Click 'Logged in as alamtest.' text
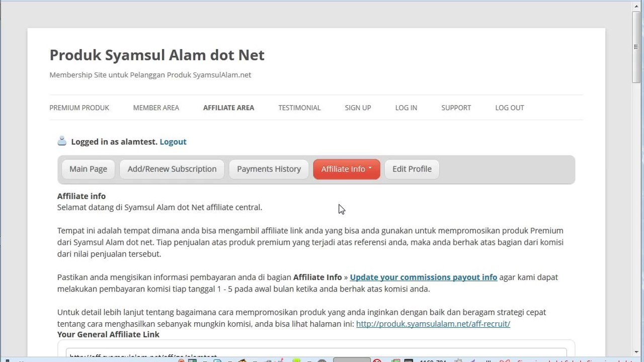Viewport: 644px width, 362px height. (114, 142)
